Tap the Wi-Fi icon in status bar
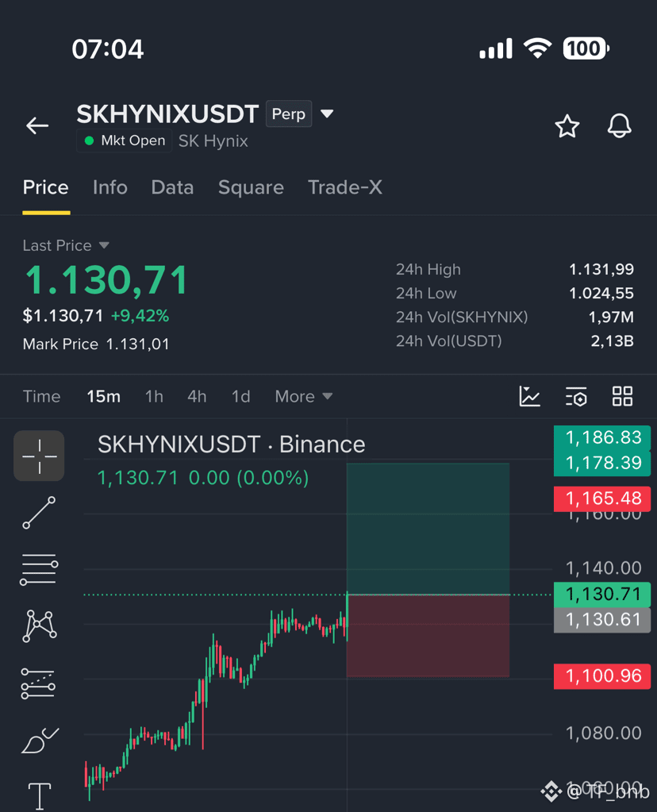Viewport: 657px width, 812px height. (537, 48)
